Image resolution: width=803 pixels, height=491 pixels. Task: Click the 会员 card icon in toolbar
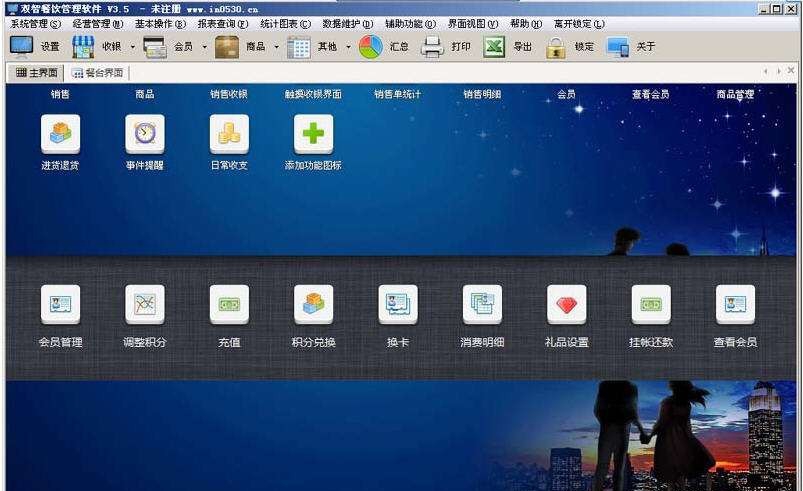tap(155, 47)
